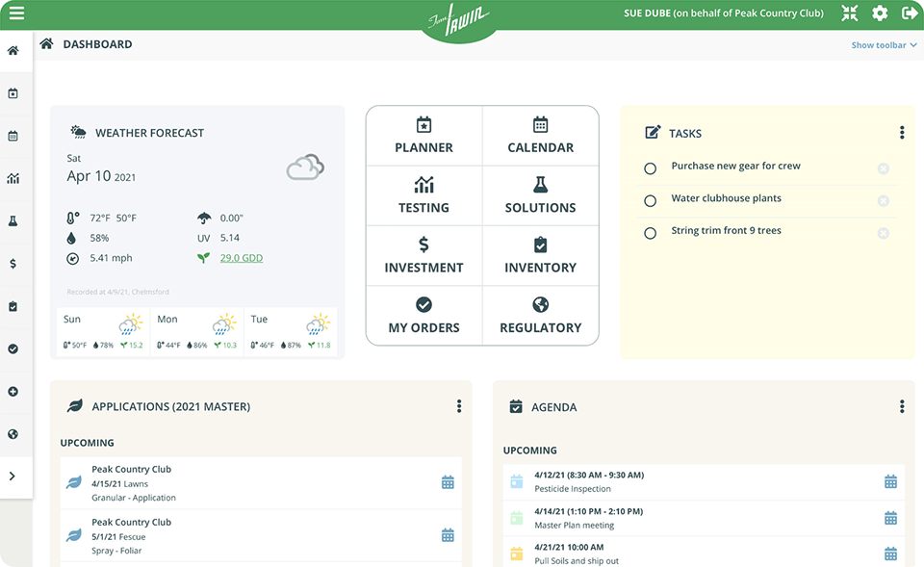Open the calendar icon in the sidebar

13,136
